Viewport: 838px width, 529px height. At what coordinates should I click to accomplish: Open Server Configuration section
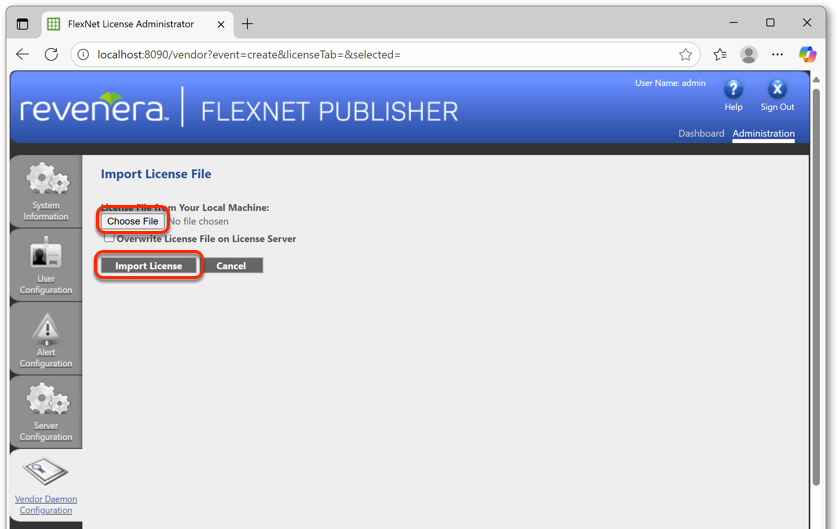(x=46, y=412)
